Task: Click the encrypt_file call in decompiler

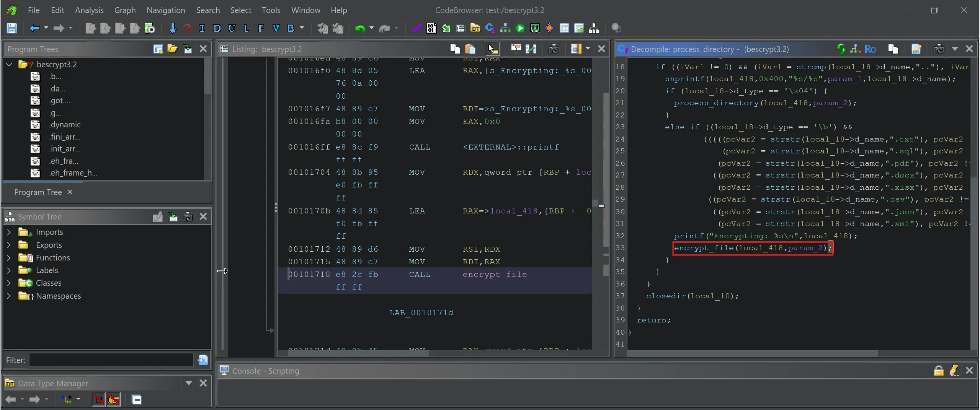Action: pyautogui.click(x=703, y=248)
